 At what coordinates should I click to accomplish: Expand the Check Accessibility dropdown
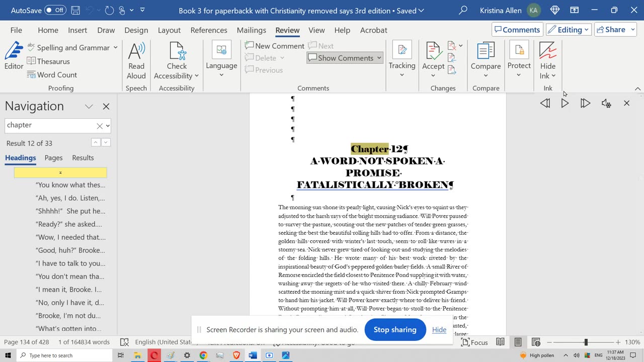[x=196, y=76]
